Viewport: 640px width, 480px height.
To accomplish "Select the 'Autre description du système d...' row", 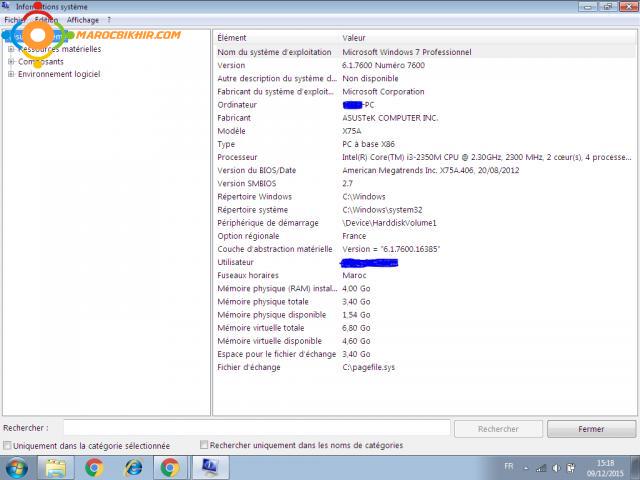I will [424, 78].
